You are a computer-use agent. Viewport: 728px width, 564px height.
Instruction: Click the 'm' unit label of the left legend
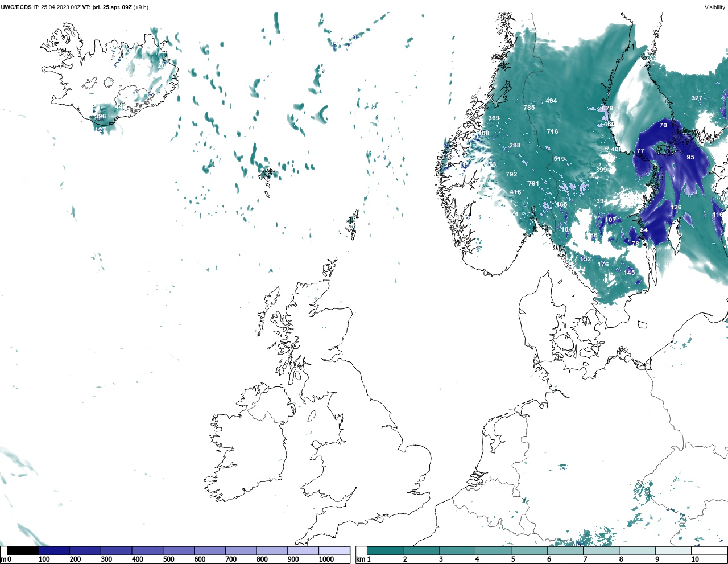point(3,559)
